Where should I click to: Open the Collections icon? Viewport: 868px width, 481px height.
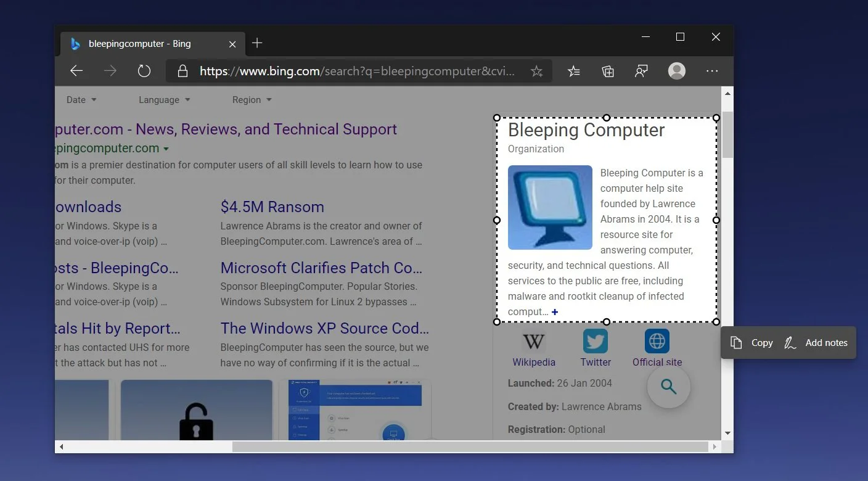(x=608, y=72)
